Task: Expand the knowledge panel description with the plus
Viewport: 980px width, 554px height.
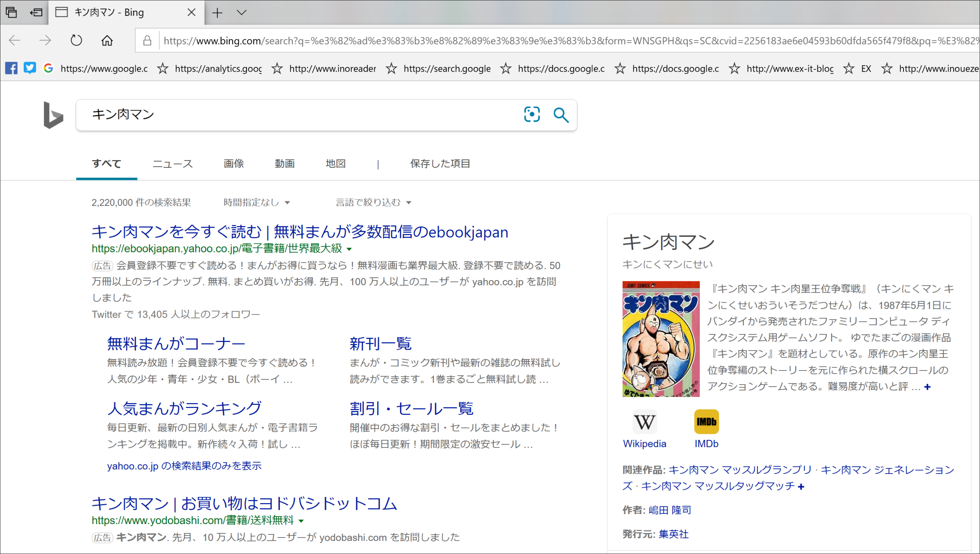Action: (927, 387)
